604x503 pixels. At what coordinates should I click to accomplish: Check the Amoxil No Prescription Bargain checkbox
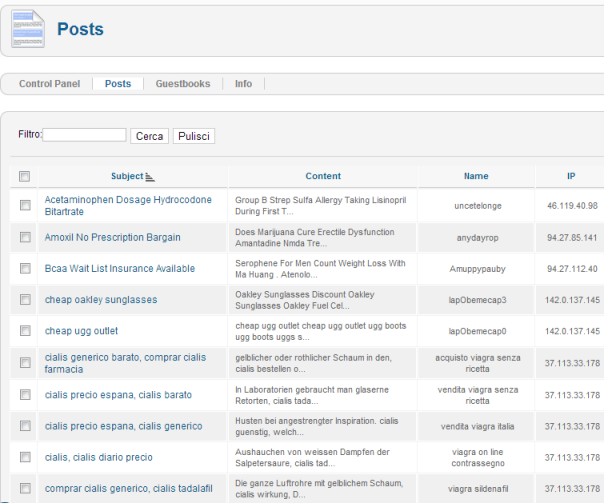pyautogui.click(x=25, y=237)
